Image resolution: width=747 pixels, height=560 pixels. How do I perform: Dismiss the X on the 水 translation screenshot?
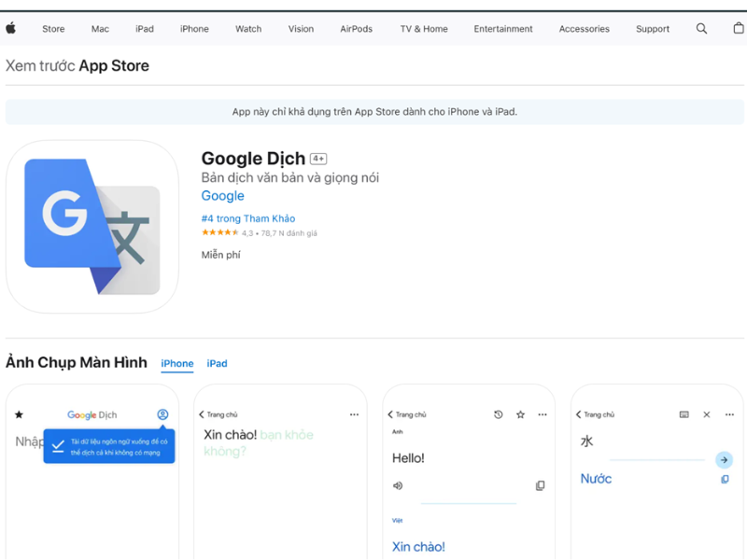point(706,414)
